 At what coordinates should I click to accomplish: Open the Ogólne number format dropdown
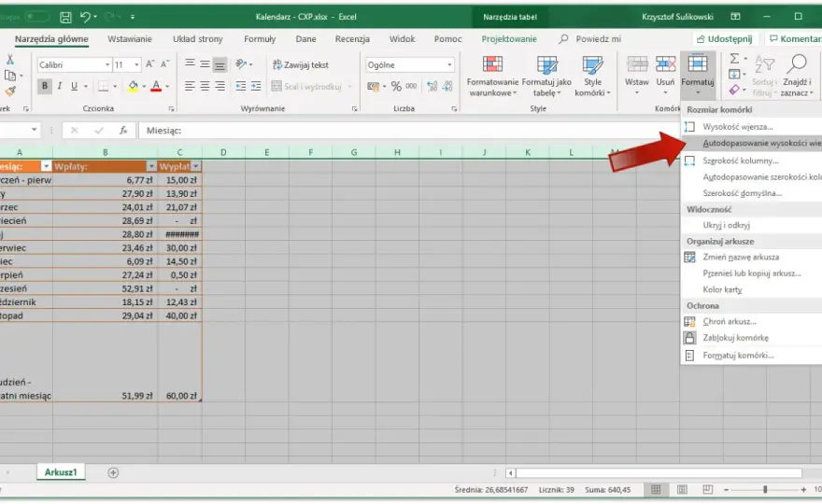449,65
